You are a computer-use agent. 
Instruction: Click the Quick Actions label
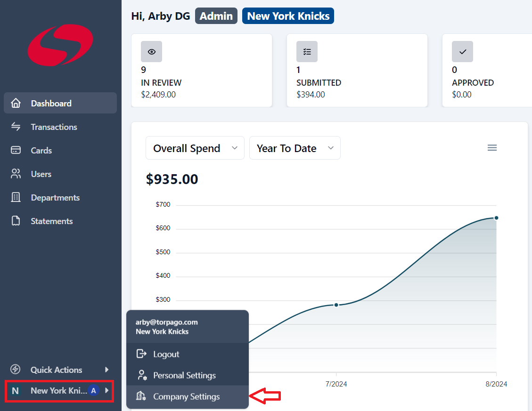click(57, 370)
